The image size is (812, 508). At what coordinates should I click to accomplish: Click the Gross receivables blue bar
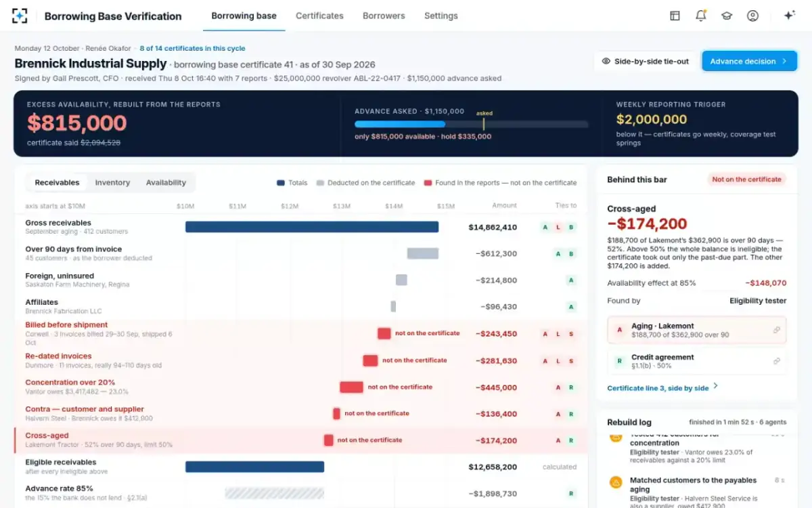[x=312, y=227]
